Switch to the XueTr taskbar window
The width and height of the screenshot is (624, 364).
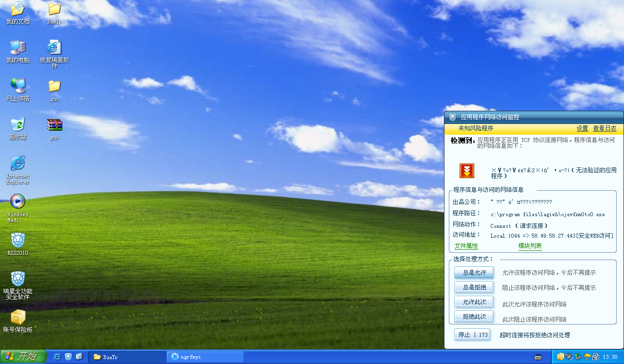[127, 357]
